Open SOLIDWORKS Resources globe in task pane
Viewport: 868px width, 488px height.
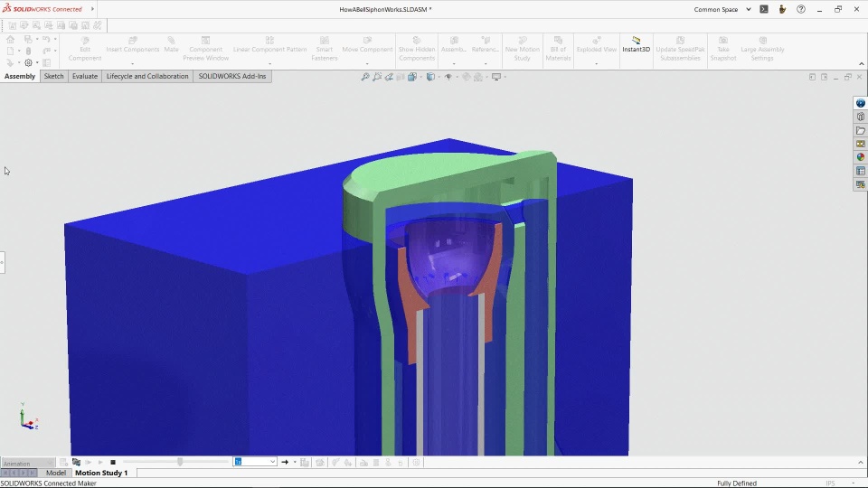(x=860, y=103)
